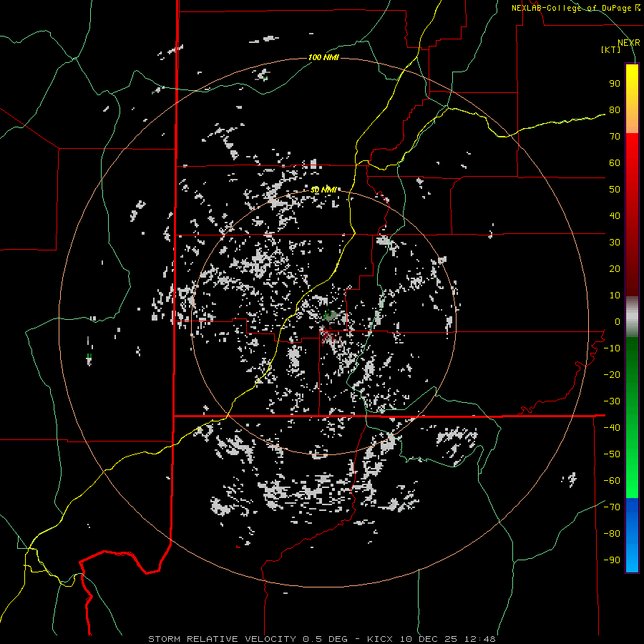Click the -20 value on velocity scale

pyautogui.click(x=612, y=375)
